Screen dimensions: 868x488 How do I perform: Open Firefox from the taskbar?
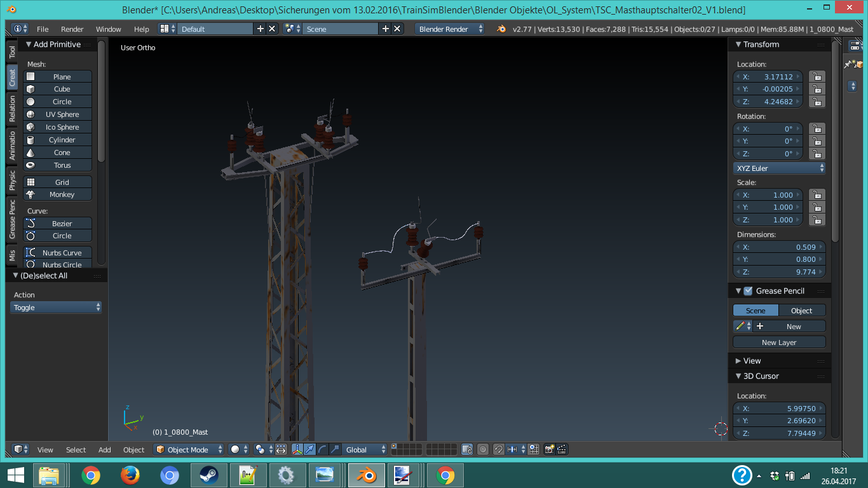pos(130,475)
